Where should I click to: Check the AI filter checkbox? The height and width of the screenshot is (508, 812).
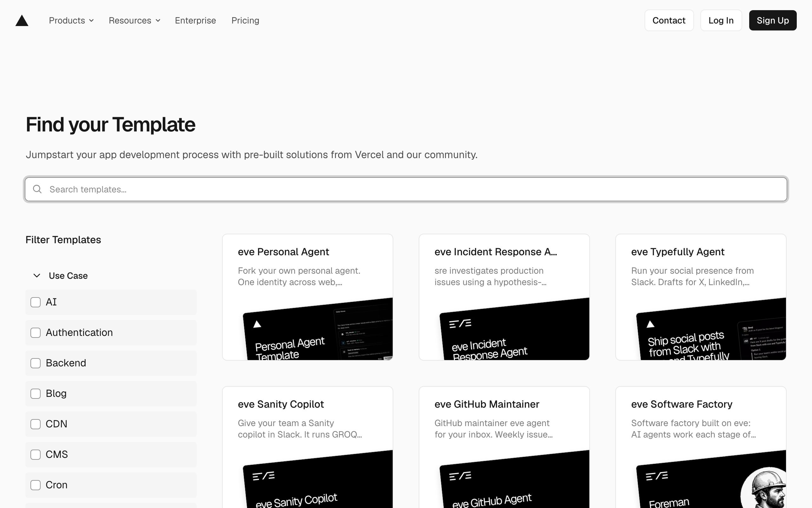[36, 302]
